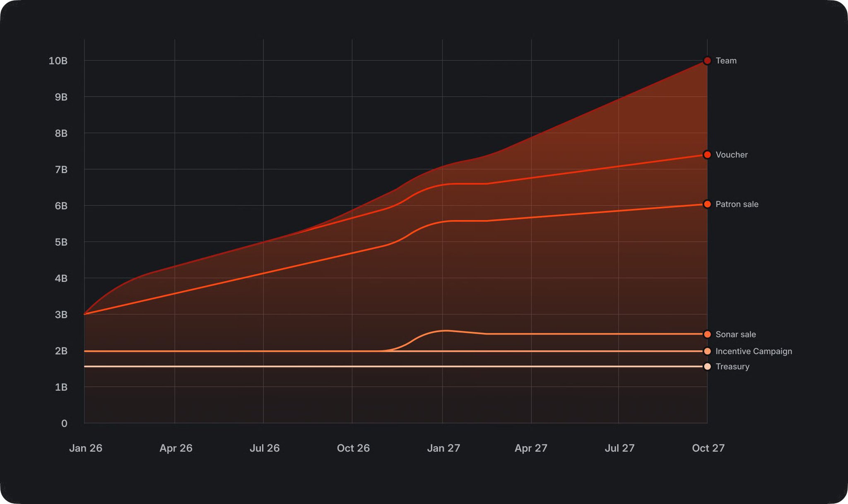This screenshot has height=504, width=848.
Task: Click the Jan 26 x-axis label
Action: click(86, 448)
